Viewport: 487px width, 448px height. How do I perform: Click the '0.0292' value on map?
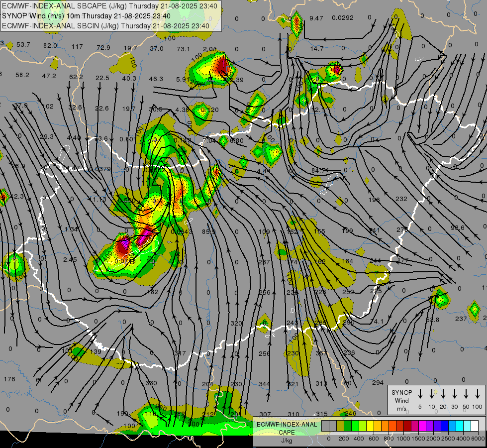coord(343,18)
